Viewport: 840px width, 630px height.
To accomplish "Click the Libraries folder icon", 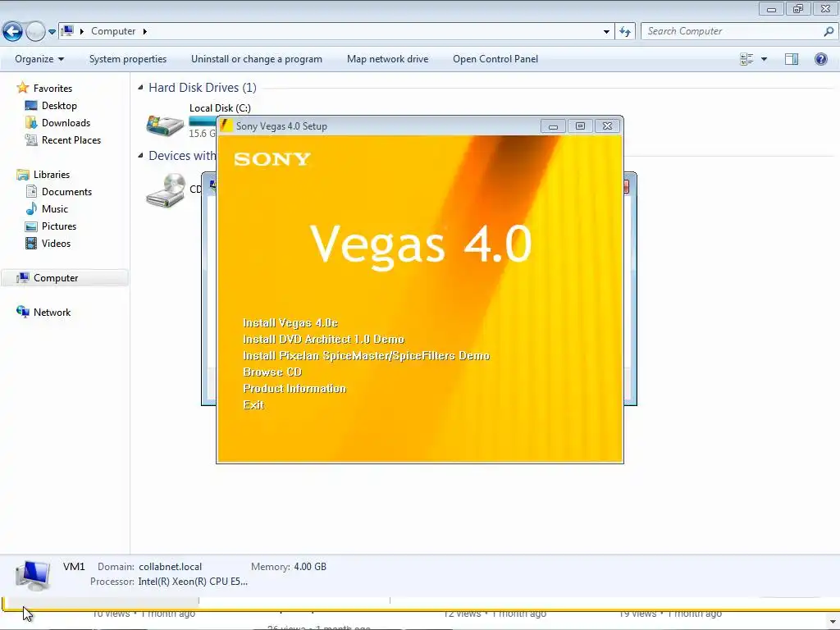I will point(22,175).
